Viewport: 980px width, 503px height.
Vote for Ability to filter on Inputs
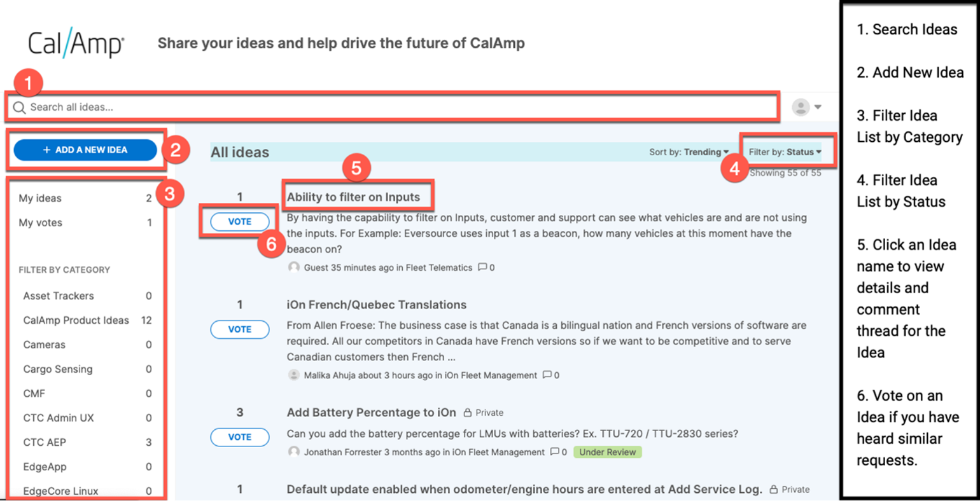240,221
